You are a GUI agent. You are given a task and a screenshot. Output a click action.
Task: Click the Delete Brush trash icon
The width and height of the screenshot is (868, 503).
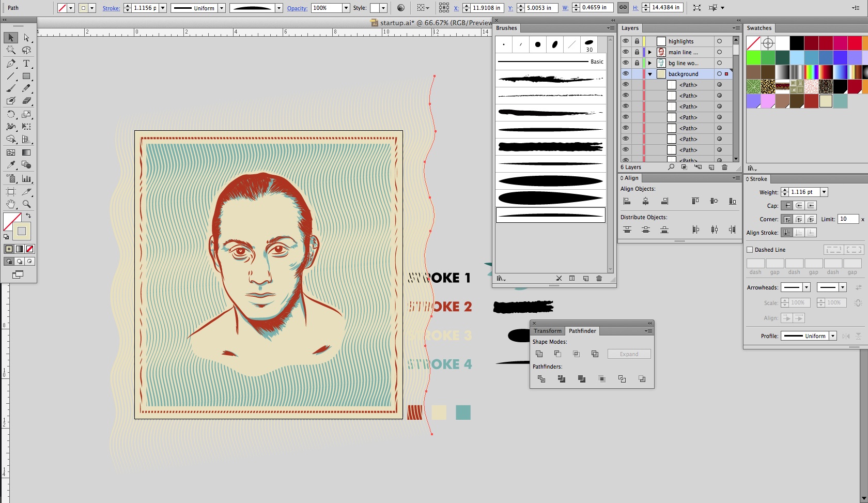pyautogui.click(x=599, y=279)
